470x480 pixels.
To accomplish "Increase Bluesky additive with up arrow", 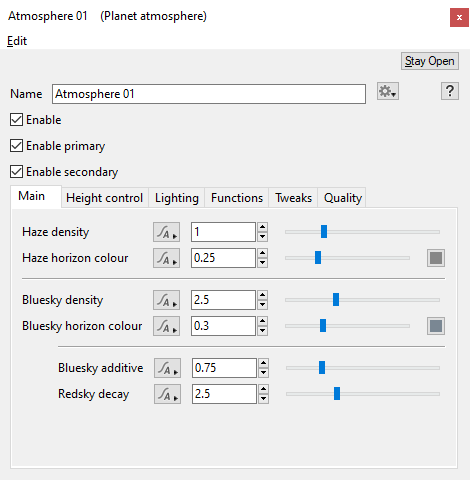I will (x=264, y=363).
